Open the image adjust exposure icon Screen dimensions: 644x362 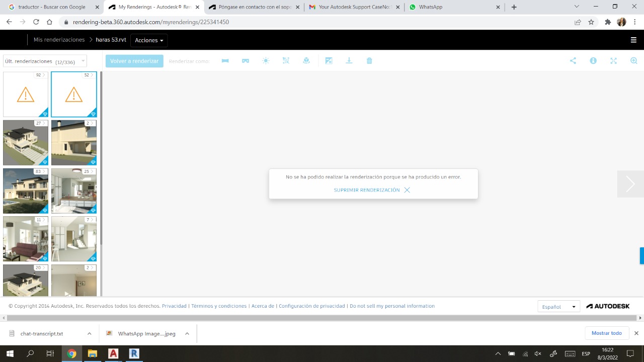click(329, 61)
